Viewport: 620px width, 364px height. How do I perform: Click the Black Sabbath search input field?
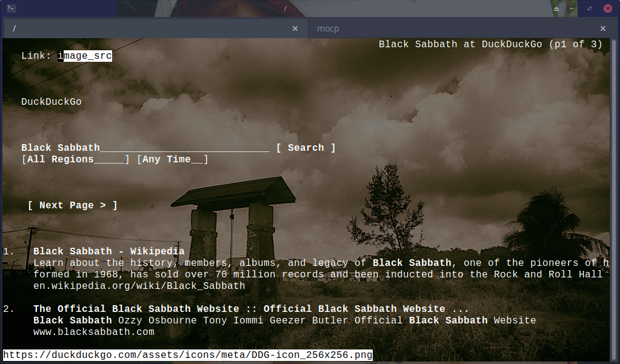pyautogui.click(x=145, y=148)
